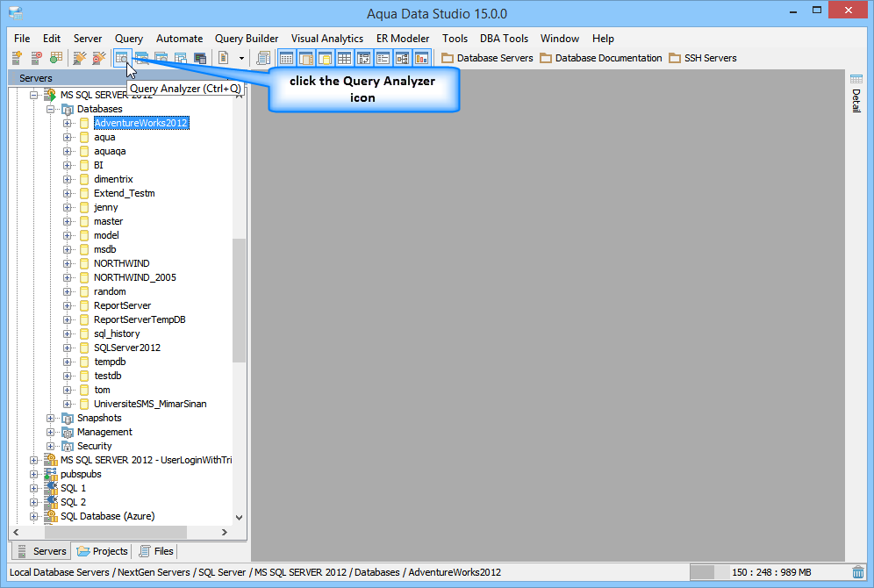This screenshot has height=588, width=874.
Task: Click the server tree vertical scrollbar thumb
Action: [x=240, y=300]
